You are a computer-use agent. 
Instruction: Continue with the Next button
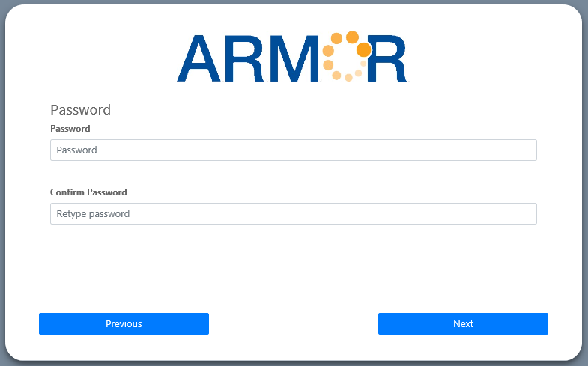pyautogui.click(x=463, y=323)
